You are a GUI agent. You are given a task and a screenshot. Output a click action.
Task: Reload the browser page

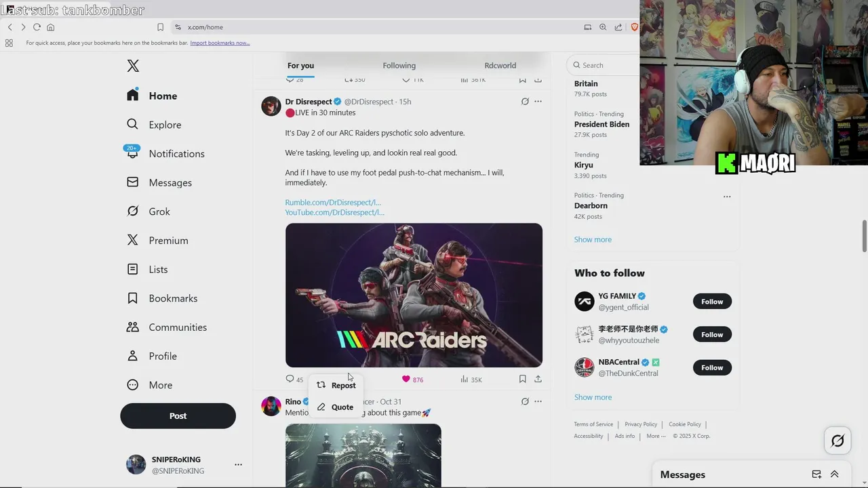pos(37,27)
